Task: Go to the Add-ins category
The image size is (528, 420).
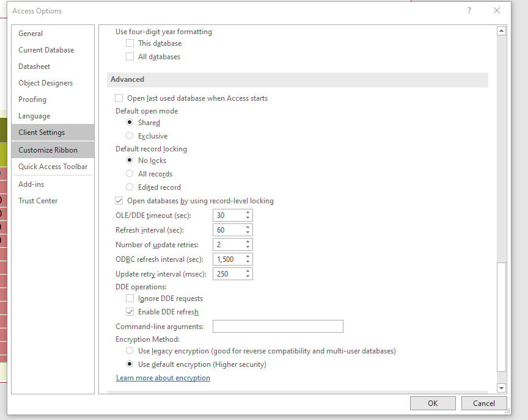Action: pos(53,184)
